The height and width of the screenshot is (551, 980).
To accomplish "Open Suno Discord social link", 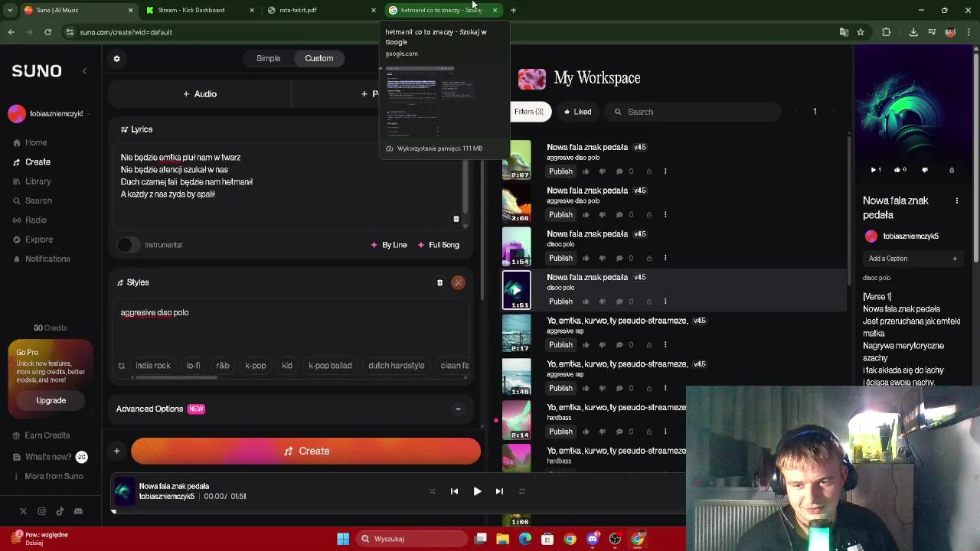I will coord(78,511).
